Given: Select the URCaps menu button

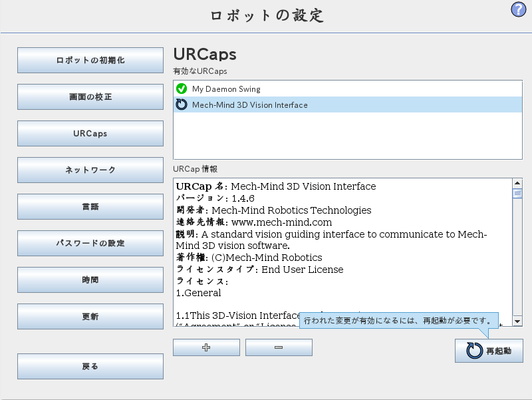Looking at the screenshot, I should [x=90, y=134].
